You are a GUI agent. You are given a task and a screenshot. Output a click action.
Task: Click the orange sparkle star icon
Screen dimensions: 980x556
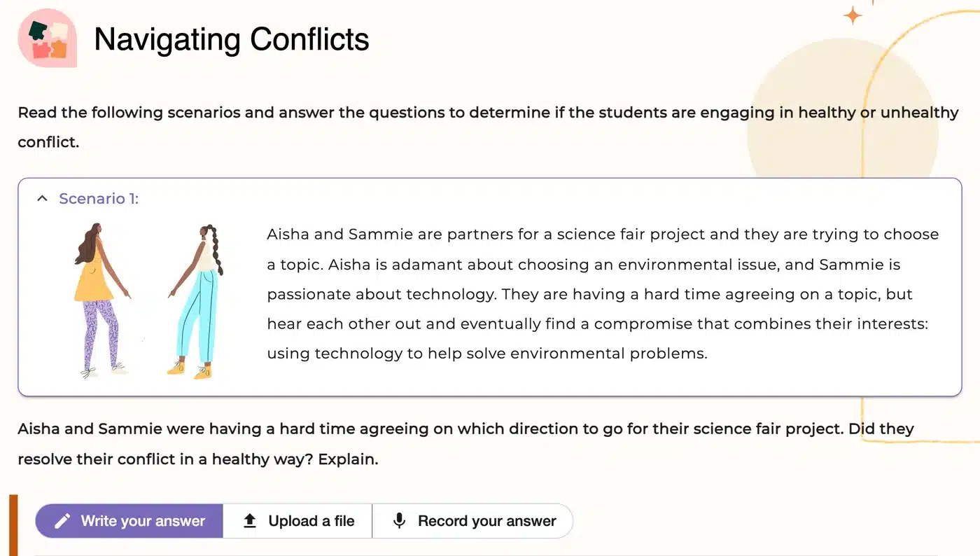[852, 15]
